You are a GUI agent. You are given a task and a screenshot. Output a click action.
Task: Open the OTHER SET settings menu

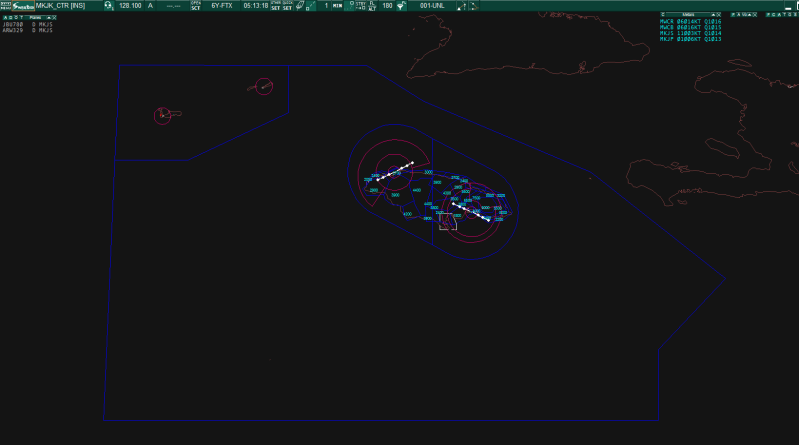tap(275, 6)
